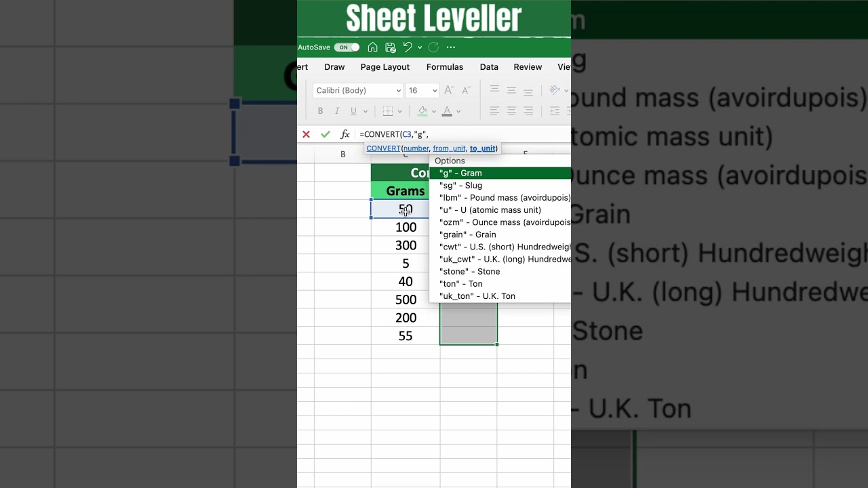Click the Save icon in title bar
The width and height of the screenshot is (868, 488).
click(390, 47)
